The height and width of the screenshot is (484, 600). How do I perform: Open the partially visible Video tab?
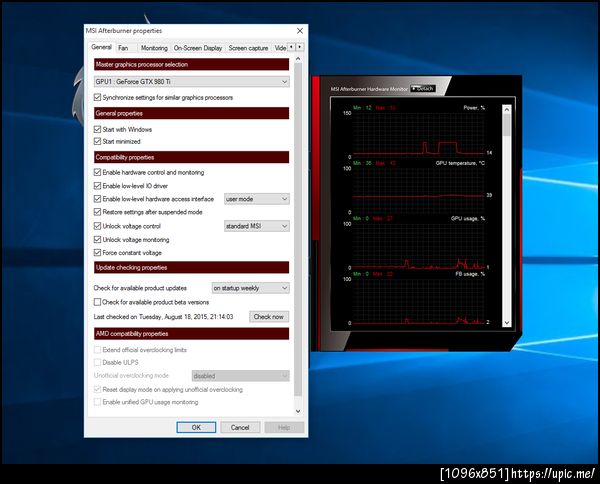[x=280, y=48]
